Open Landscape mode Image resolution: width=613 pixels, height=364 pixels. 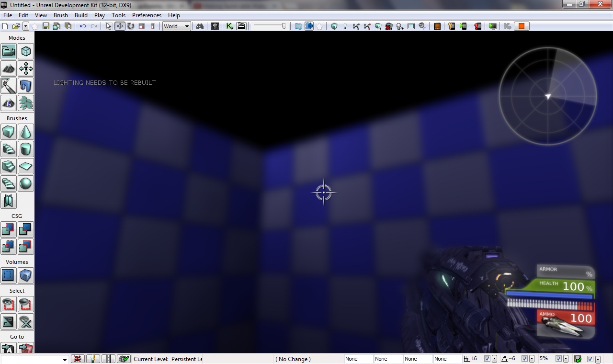tap(9, 103)
